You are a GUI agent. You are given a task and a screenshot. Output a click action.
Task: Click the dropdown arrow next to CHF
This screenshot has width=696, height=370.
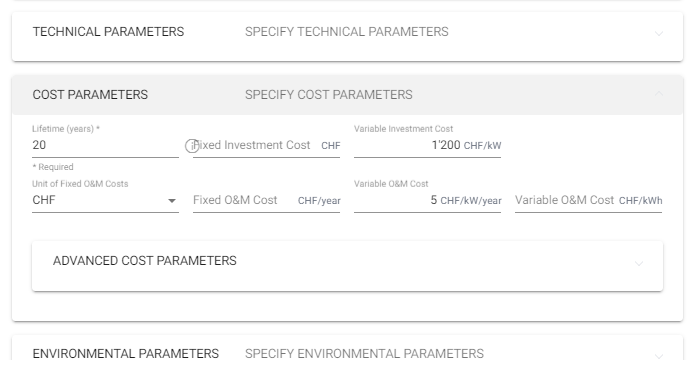[172, 201]
